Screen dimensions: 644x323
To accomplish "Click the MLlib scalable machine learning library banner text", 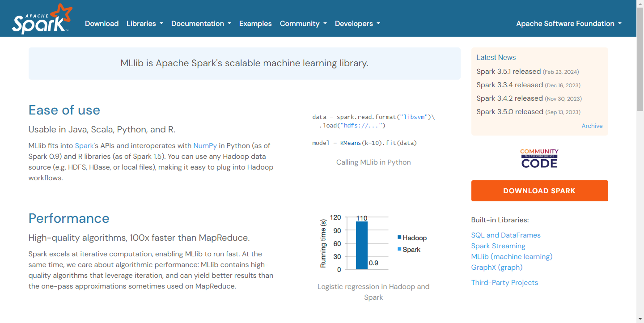I will click(245, 63).
